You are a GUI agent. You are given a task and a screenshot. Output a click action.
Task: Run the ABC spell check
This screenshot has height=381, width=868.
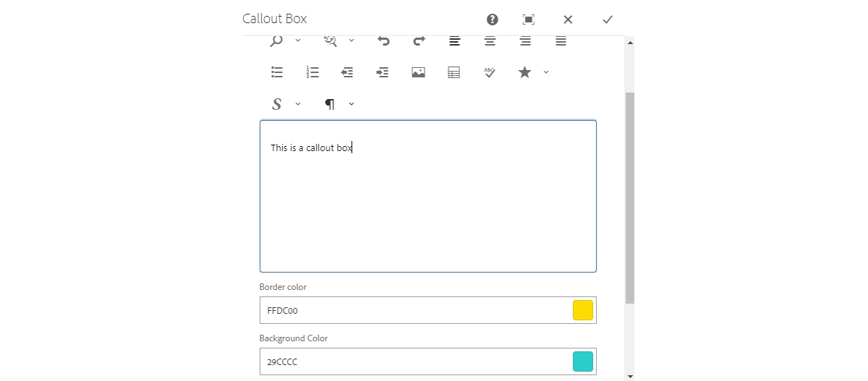(490, 72)
